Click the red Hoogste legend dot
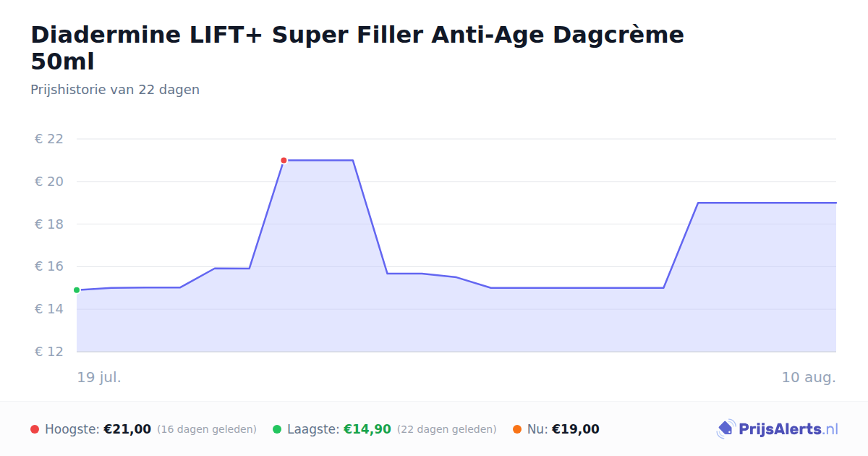Viewport: 868px width, 456px height. click(x=35, y=429)
